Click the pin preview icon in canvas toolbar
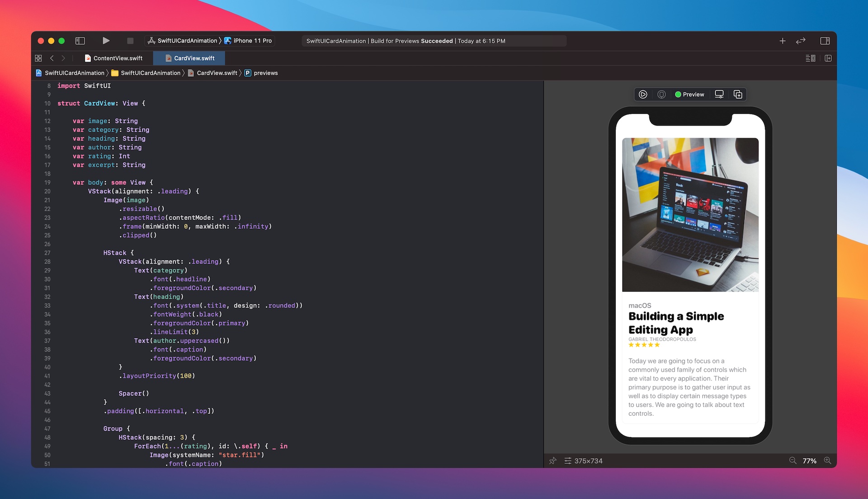 tap(554, 461)
